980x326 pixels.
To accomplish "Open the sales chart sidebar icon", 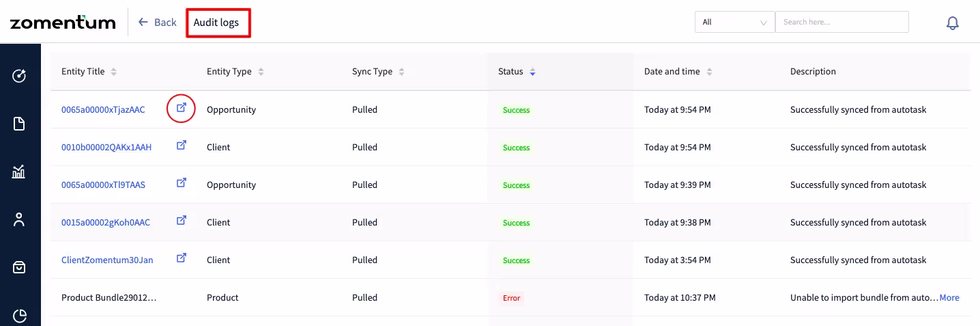I will (x=20, y=172).
